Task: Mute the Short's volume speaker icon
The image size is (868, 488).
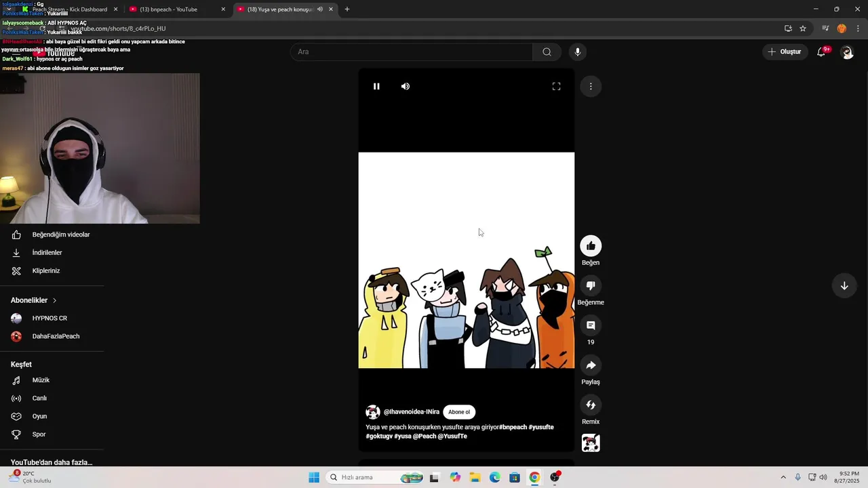Action: 406,86
